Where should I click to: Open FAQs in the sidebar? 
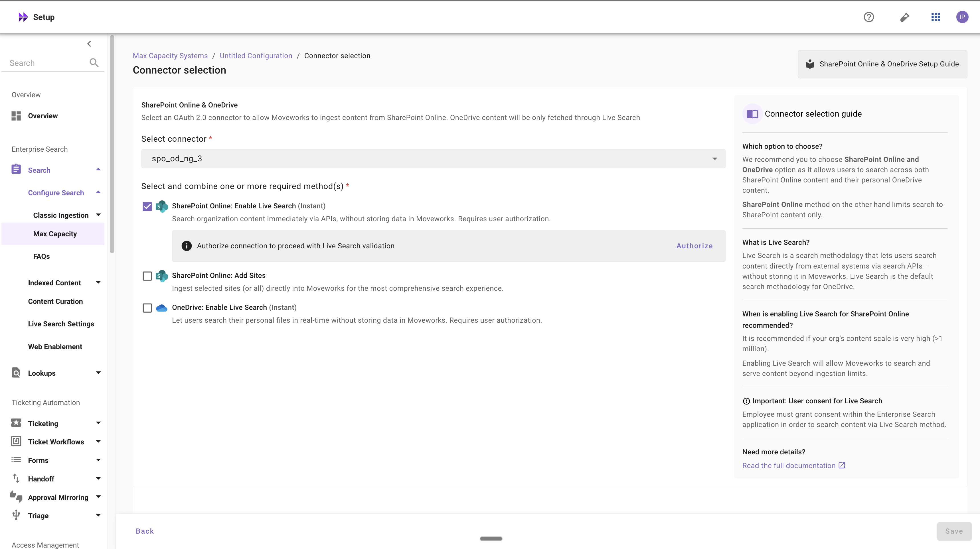coord(41,256)
